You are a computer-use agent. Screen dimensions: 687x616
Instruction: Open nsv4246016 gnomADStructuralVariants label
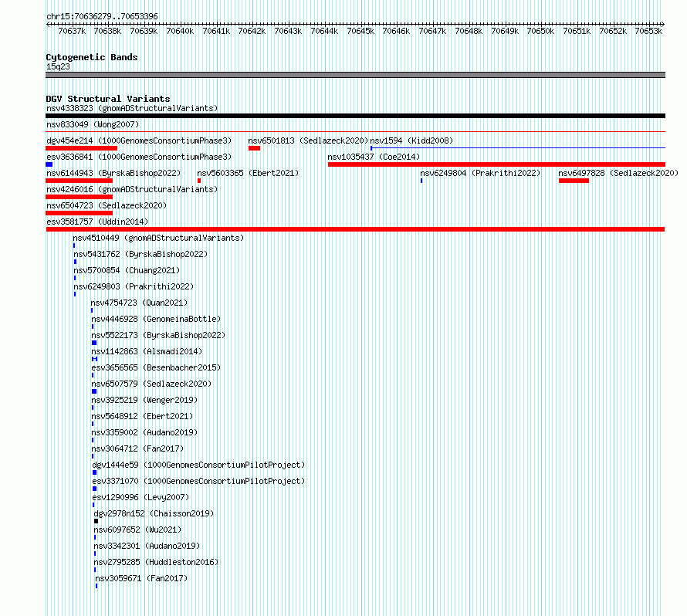[132, 189]
